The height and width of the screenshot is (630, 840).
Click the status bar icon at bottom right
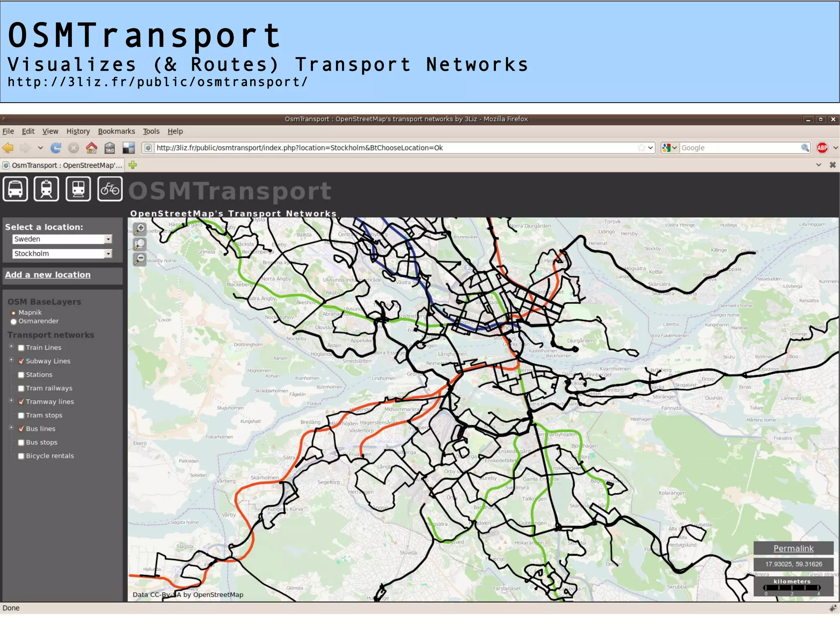(833, 608)
